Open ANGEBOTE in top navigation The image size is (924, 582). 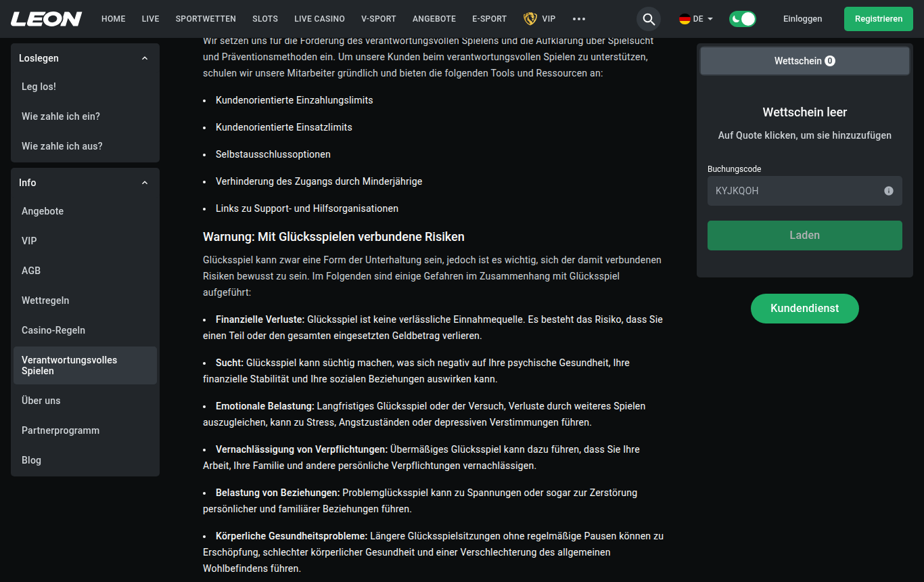point(434,19)
